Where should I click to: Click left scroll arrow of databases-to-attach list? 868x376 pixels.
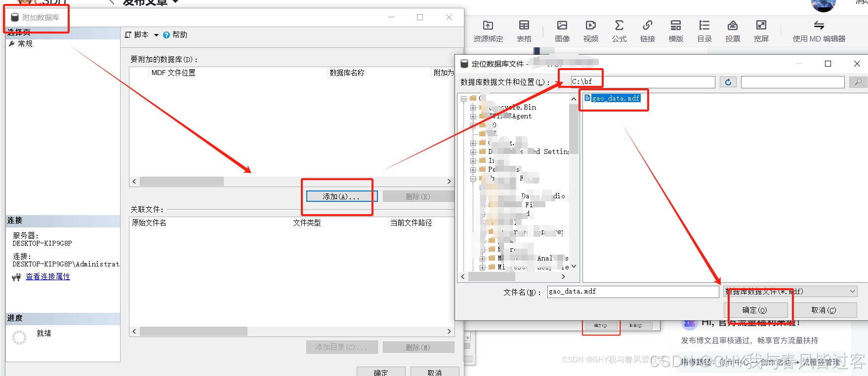134,182
